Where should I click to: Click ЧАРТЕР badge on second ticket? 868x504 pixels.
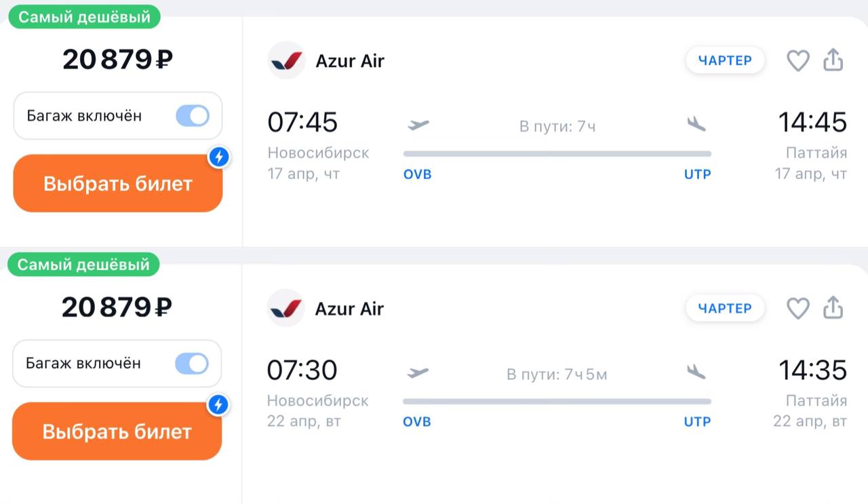click(x=725, y=308)
